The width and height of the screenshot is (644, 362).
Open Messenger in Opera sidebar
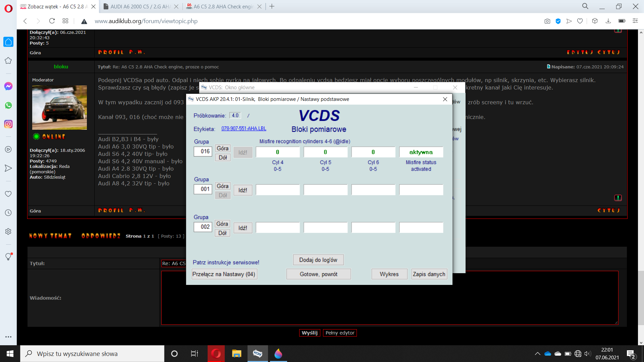coord(8,86)
